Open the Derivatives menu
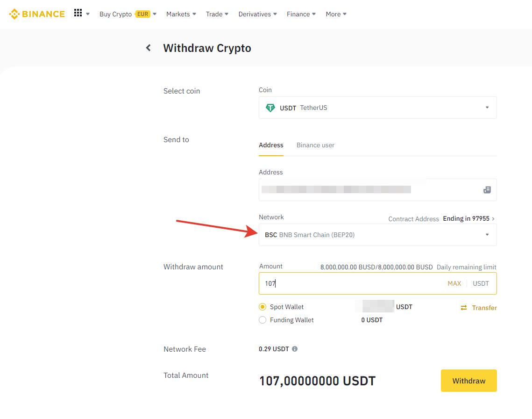532x419 pixels. (257, 14)
